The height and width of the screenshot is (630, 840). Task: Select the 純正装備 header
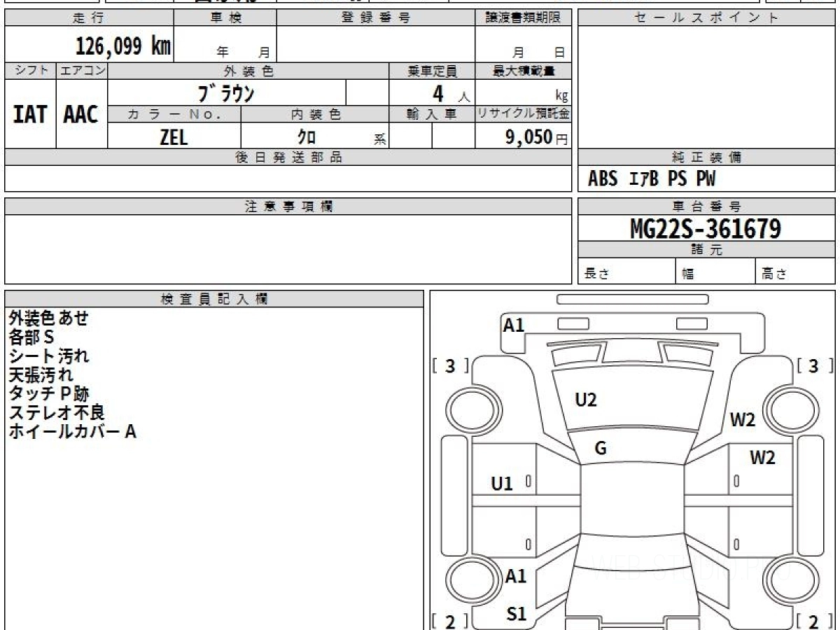pos(706,157)
